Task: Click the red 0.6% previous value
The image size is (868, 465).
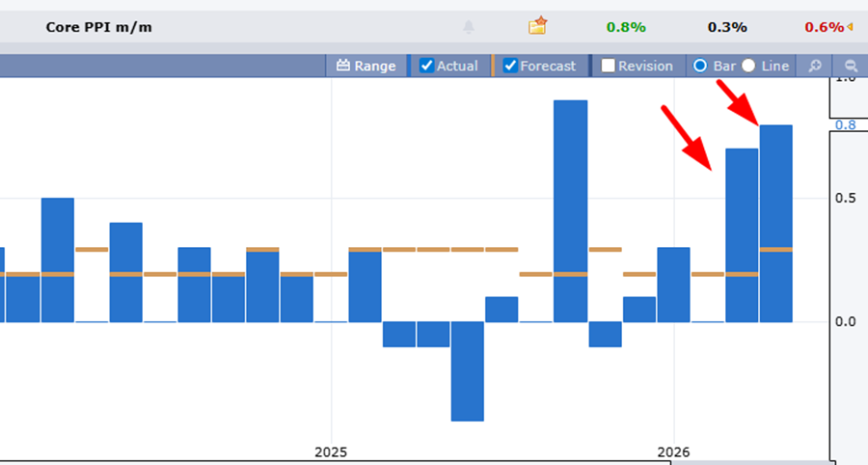Action: pos(823,27)
